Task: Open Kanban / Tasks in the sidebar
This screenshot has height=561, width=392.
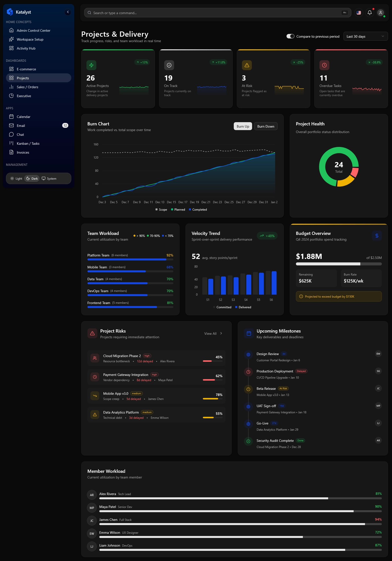Action: tap(28, 143)
